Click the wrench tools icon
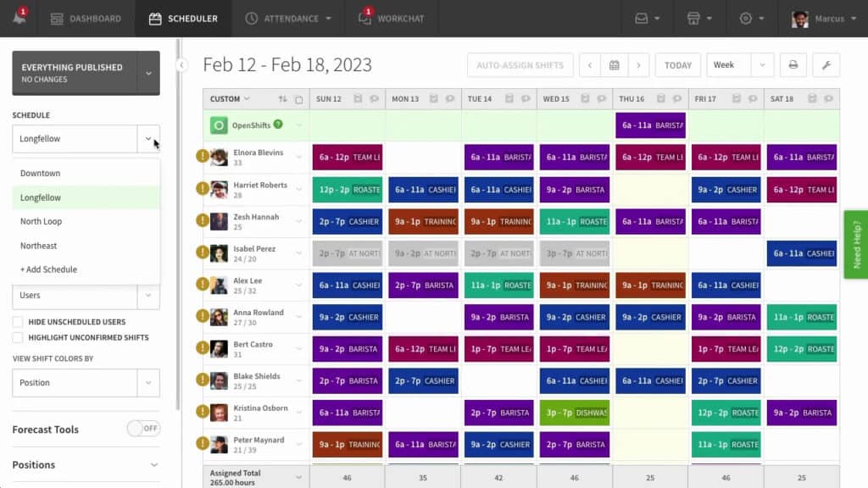Viewport: 868px width, 488px height. tap(826, 64)
